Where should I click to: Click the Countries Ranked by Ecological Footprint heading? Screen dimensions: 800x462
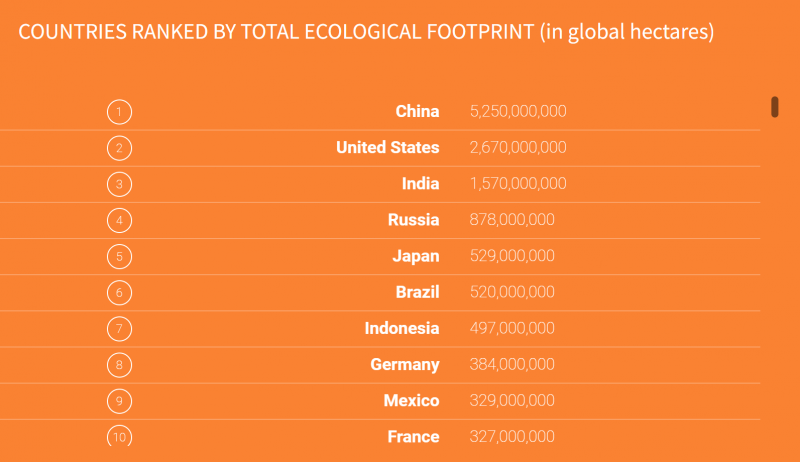pyautogui.click(x=366, y=32)
